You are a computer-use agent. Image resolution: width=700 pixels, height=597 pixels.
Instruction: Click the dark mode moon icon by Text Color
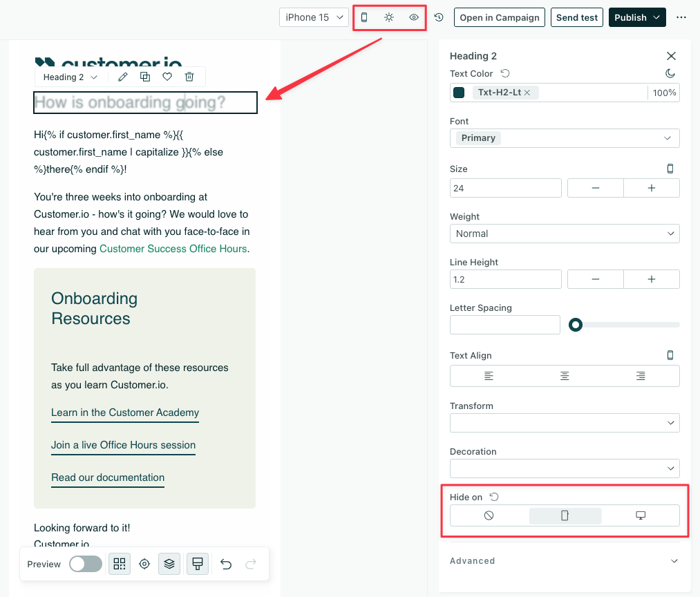[670, 73]
